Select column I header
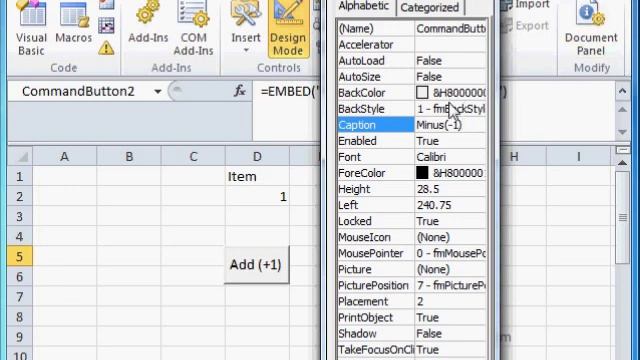Screen dimensions: 640x360 pyautogui.click(x=579, y=156)
